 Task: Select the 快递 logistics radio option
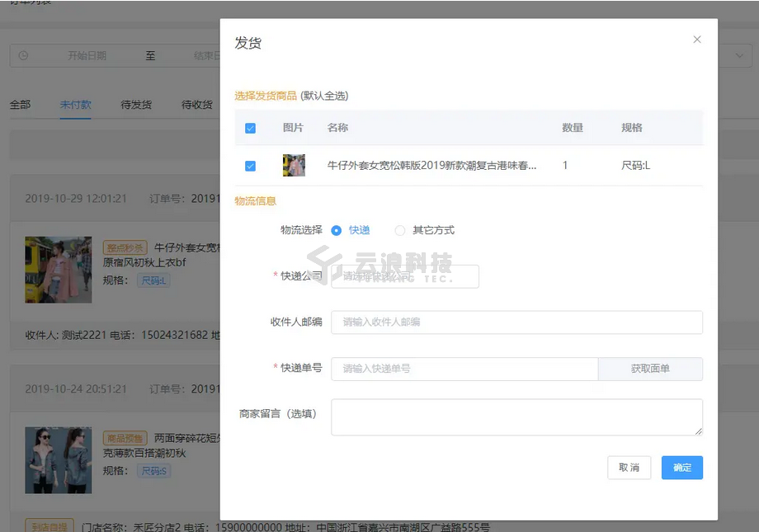point(337,231)
